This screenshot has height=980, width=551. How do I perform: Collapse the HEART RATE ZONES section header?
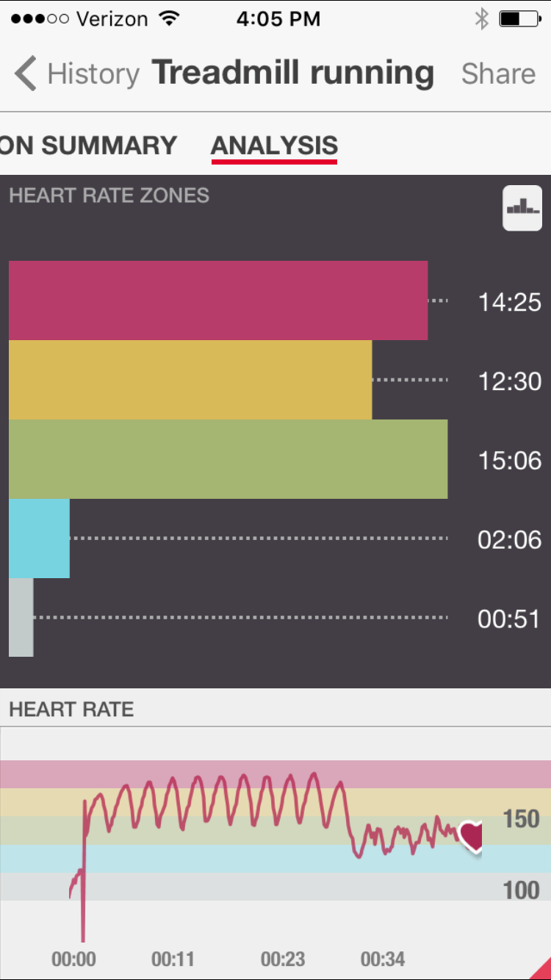point(109,195)
